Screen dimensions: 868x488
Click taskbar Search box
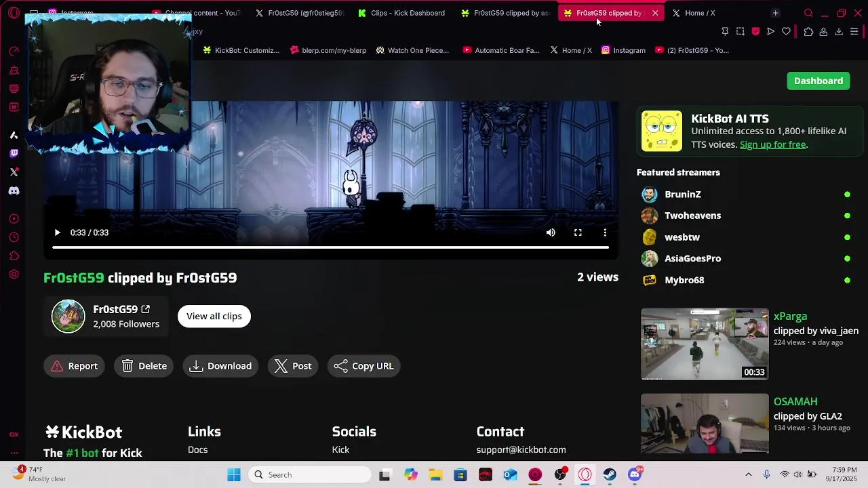click(309, 475)
